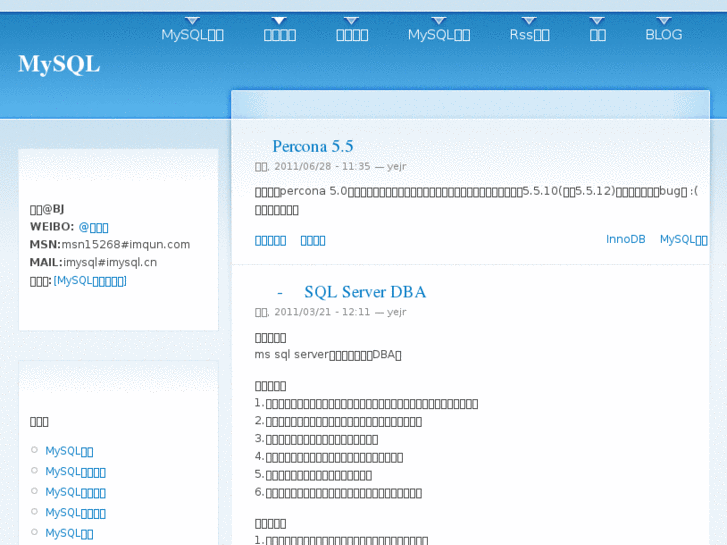Click the msn15268#imqun.com MSN address
This screenshot has height=545, width=727.
click(x=126, y=244)
